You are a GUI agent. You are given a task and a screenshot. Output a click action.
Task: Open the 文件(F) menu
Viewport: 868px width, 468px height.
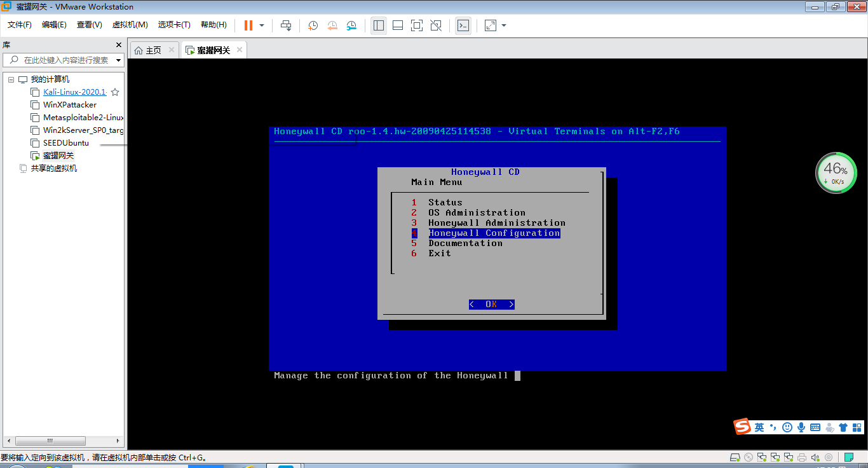click(20, 25)
